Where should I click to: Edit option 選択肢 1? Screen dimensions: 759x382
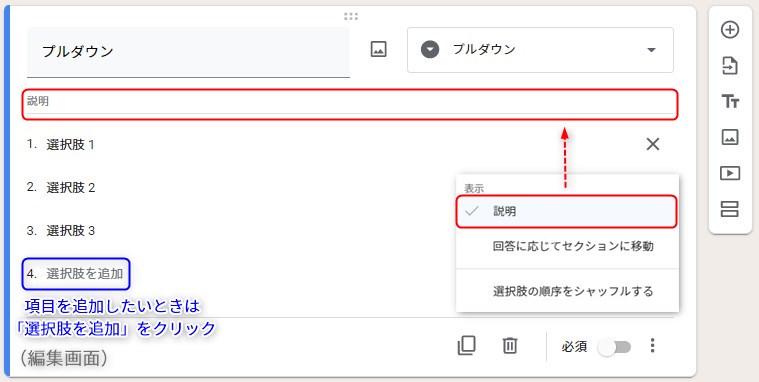click(71, 145)
